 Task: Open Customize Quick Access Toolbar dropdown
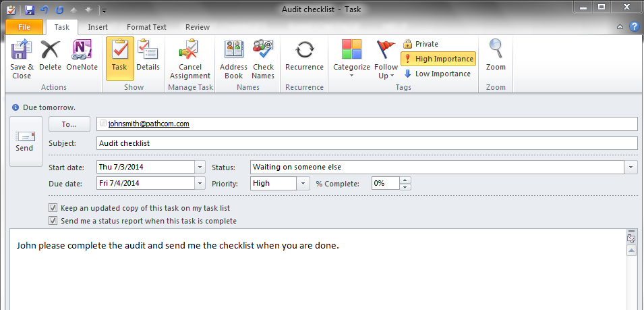click(x=105, y=10)
